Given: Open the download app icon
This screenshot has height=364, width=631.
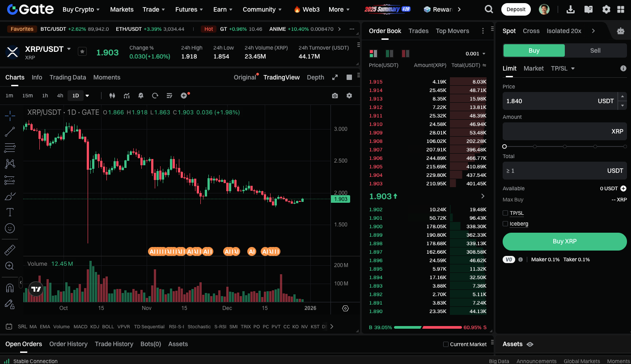Looking at the screenshot, I should pos(570,9).
